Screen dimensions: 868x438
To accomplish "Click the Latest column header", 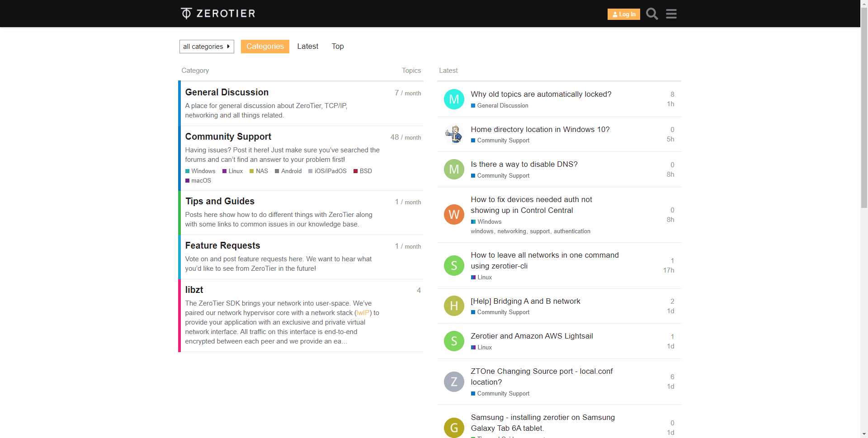I will 448,71.
